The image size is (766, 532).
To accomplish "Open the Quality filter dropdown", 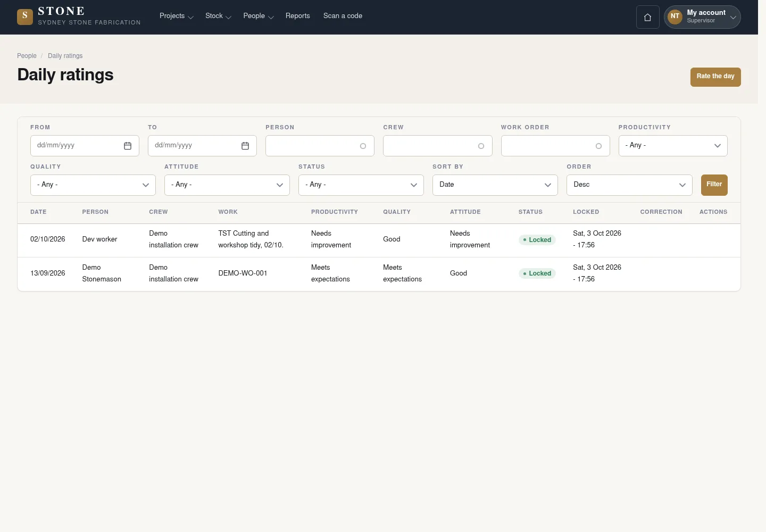I will [x=93, y=185].
